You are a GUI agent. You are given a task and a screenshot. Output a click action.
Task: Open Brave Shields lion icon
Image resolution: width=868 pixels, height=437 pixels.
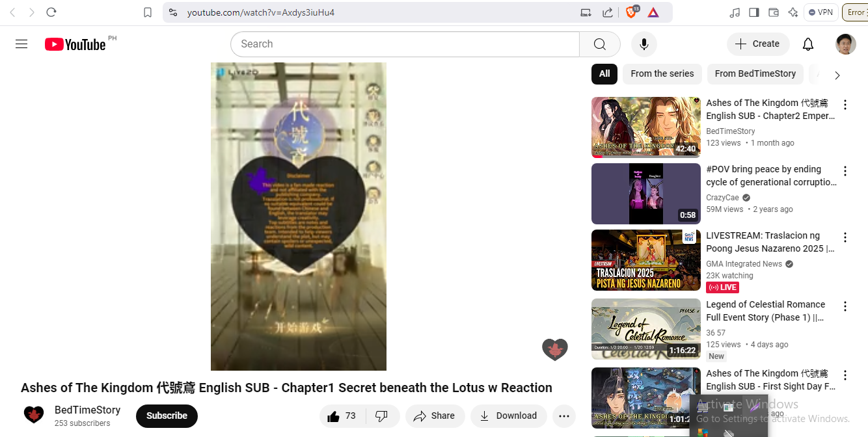point(631,12)
